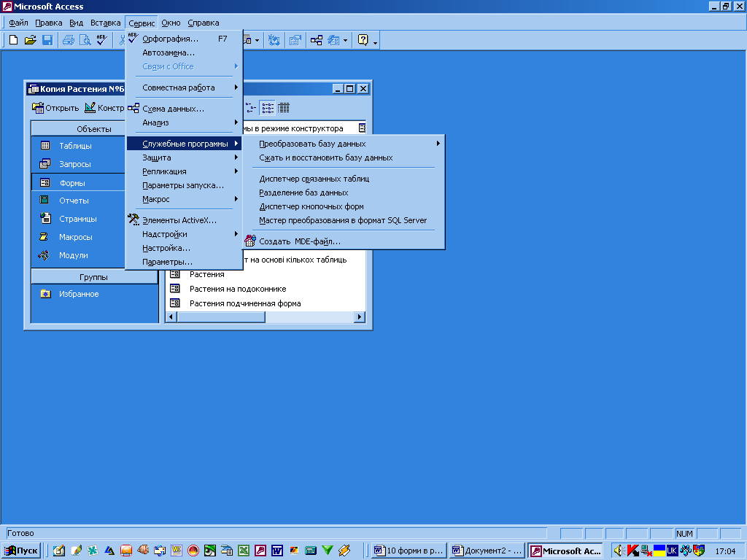
Task: Choose Создать MDE-файл menu item
Action: 344,241
